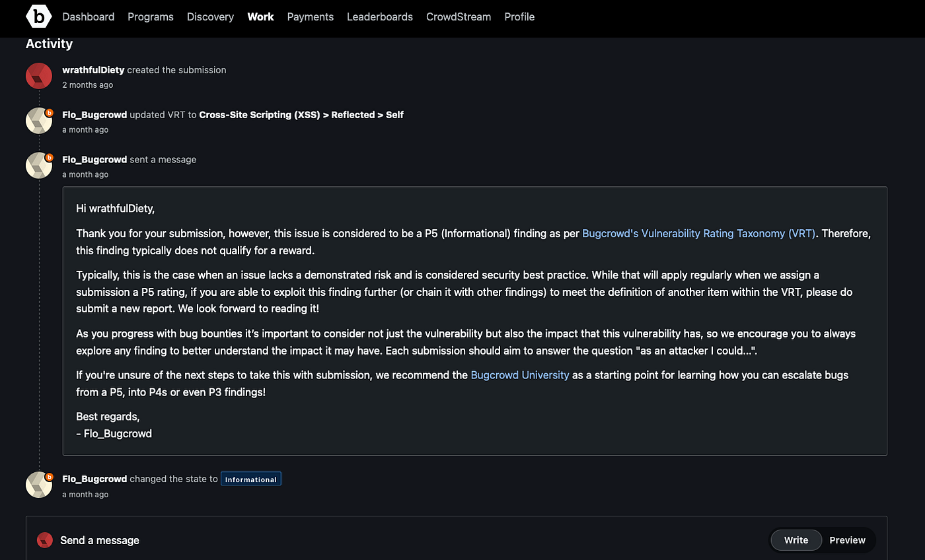925x560 pixels.
Task: Click Flo_Bugcrowd's avatar next to the sent message
Action: click(x=39, y=166)
